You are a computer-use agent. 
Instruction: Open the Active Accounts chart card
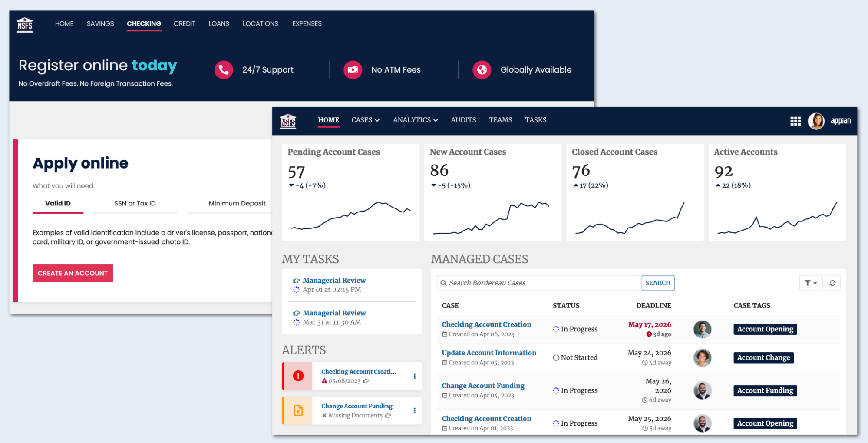pyautogui.click(x=777, y=192)
